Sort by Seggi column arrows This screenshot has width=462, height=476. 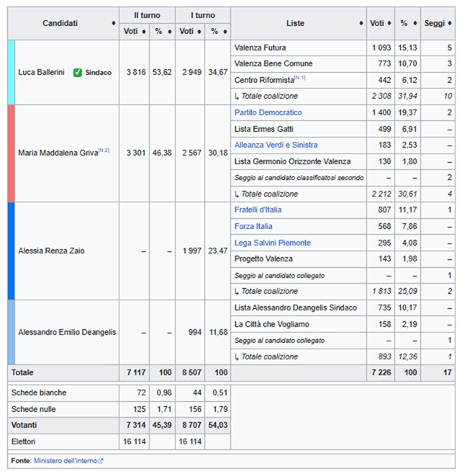(x=450, y=23)
